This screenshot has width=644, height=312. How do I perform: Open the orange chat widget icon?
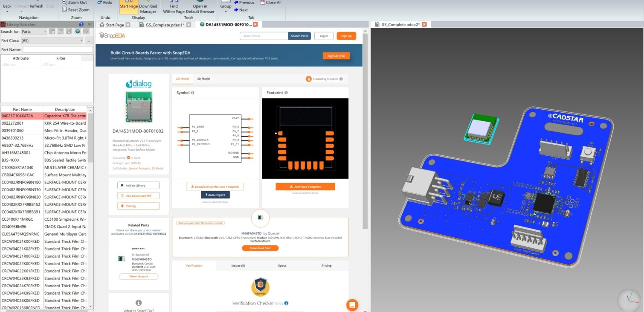pyautogui.click(x=352, y=305)
